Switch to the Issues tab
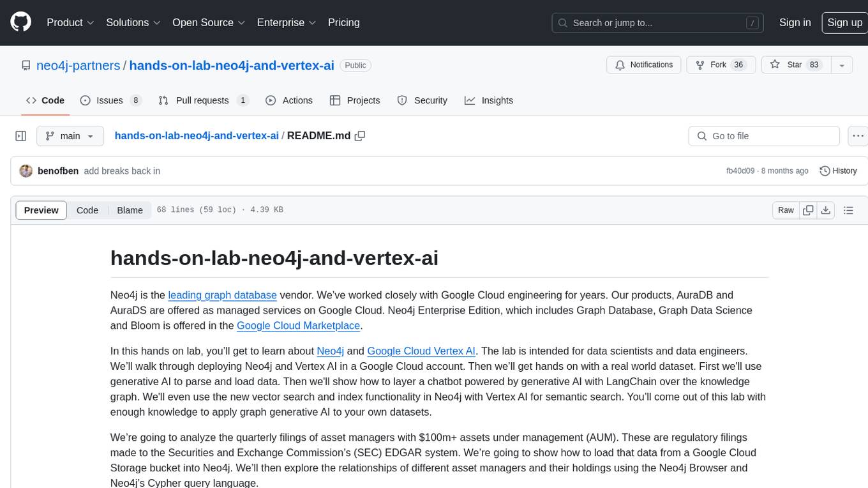 (x=110, y=100)
